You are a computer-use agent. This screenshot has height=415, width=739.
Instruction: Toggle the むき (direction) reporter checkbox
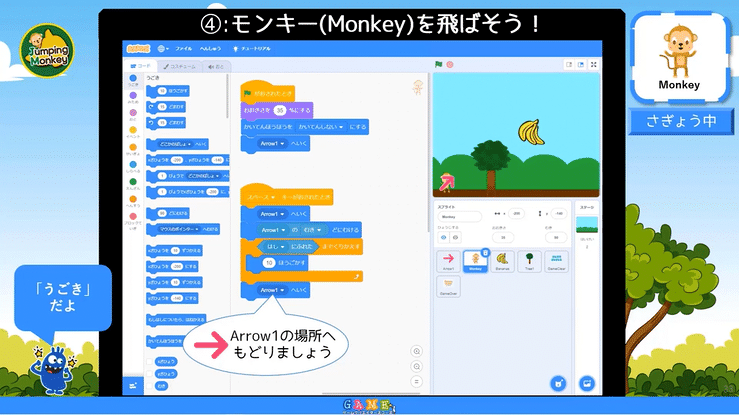(x=149, y=386)
